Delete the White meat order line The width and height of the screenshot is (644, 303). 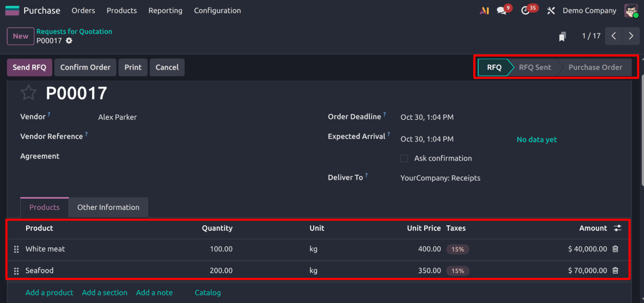click(x=615, y=249)
